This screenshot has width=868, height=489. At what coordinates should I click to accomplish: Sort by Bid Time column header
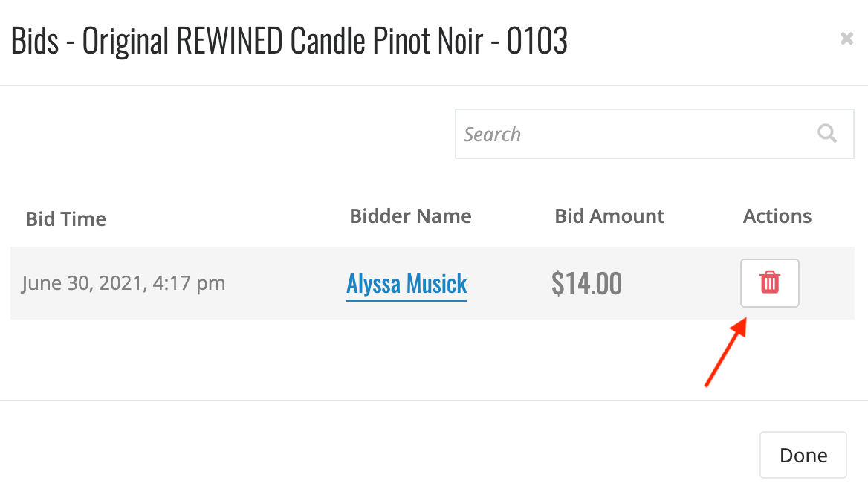pyautogui.click(x=66, y=218)
